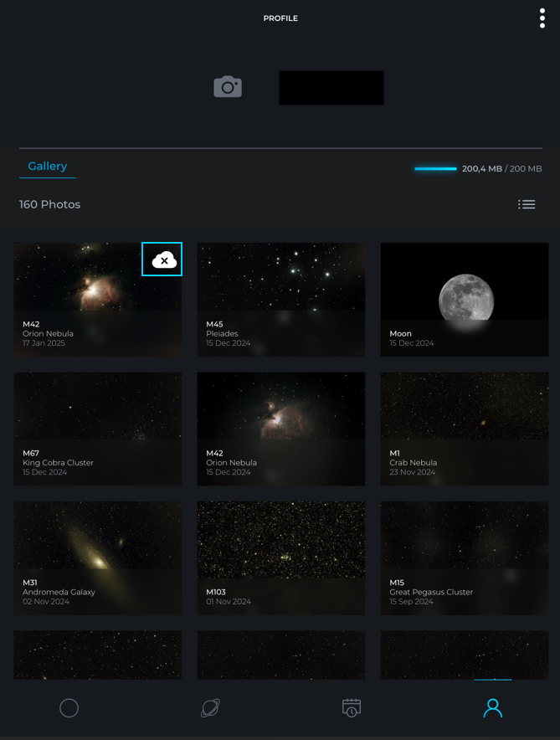Open the calendar schedule tab

point(352,708)
